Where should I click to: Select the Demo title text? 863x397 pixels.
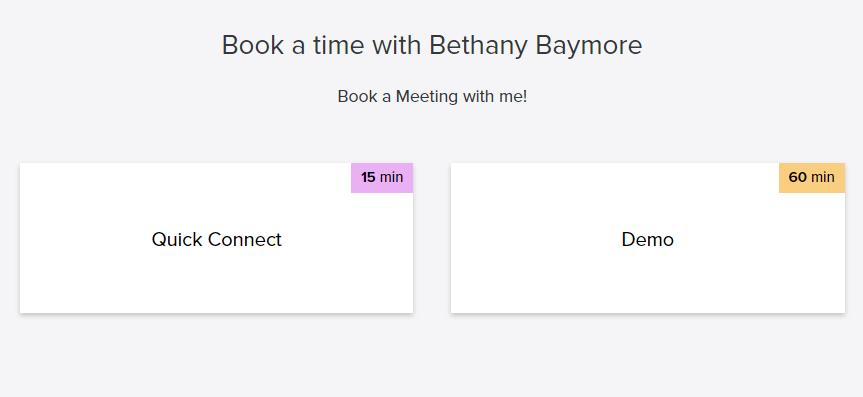648,240
